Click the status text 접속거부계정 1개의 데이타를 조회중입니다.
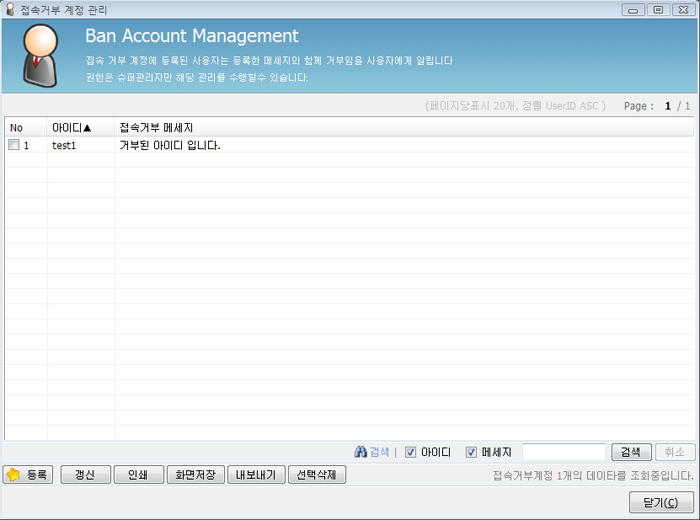Viewport: 700px width, 520px height. point(593,475)
